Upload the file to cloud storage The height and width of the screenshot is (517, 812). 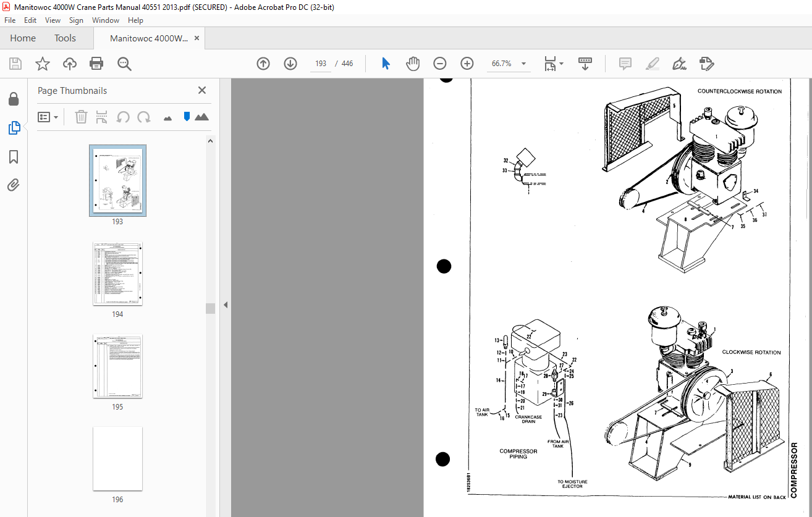(69, 64)
